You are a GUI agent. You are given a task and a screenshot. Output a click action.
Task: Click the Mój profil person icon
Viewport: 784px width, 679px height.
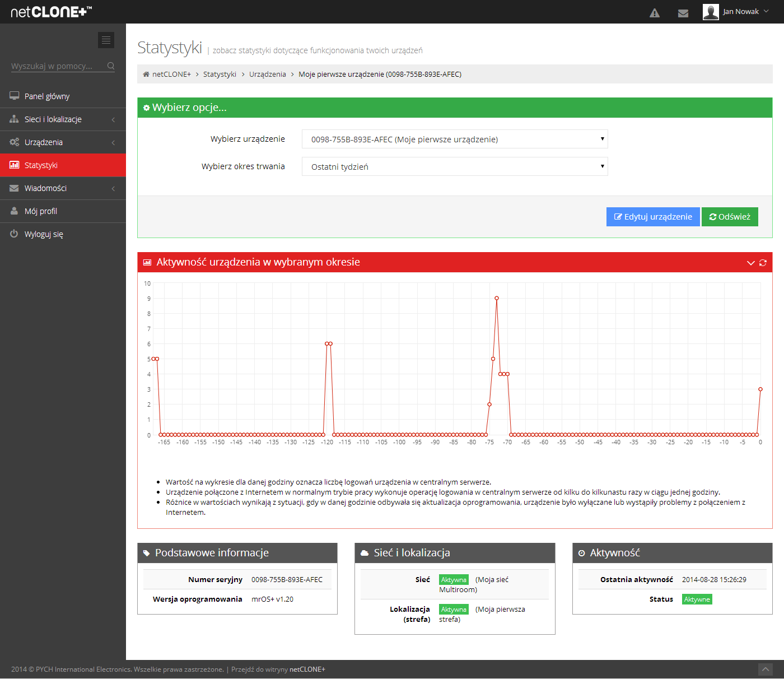pyautogui.click(x=14, y=211)
